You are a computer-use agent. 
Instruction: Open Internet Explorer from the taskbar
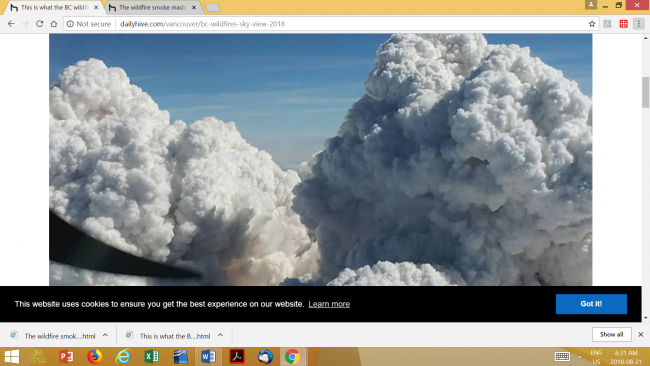pyautogui.click(x=123, y=356)
